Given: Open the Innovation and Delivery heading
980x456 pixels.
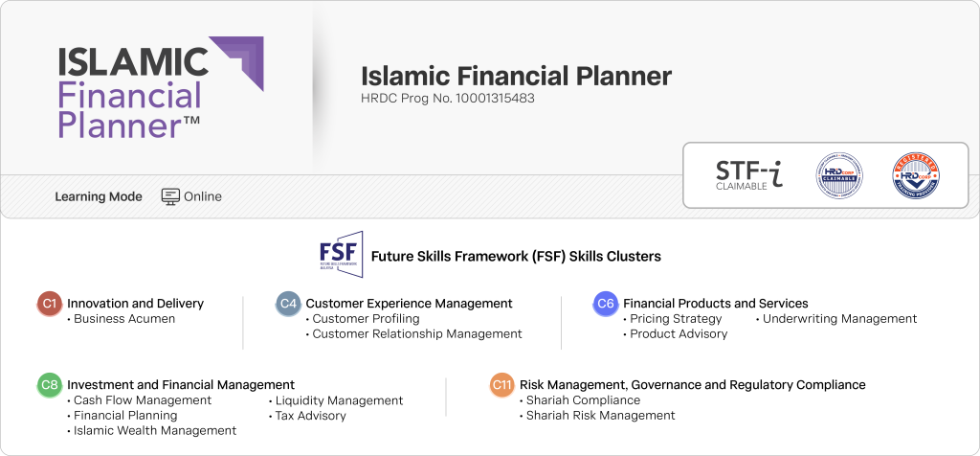Looking at the screenshot, I should pos(135,304).
